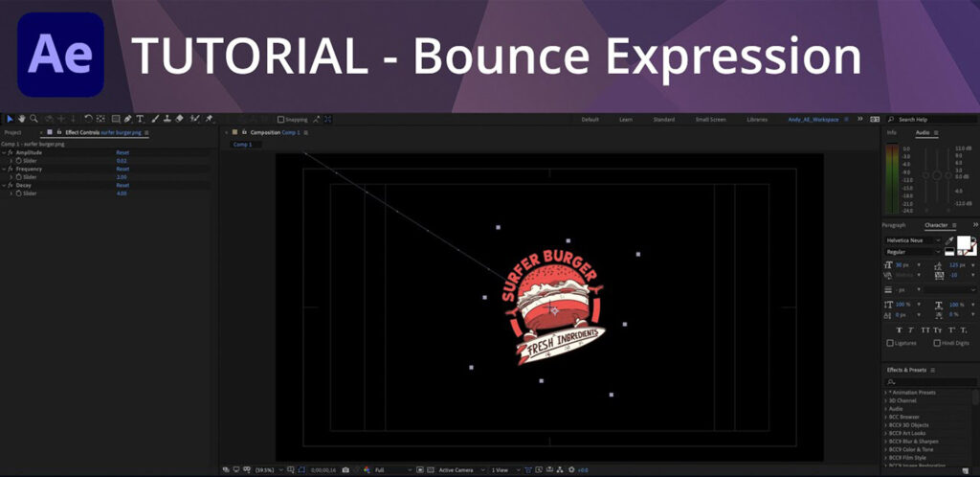Open the Effects & Presets panel menu
Screen dimensions: 980x477
pos(932,370)
